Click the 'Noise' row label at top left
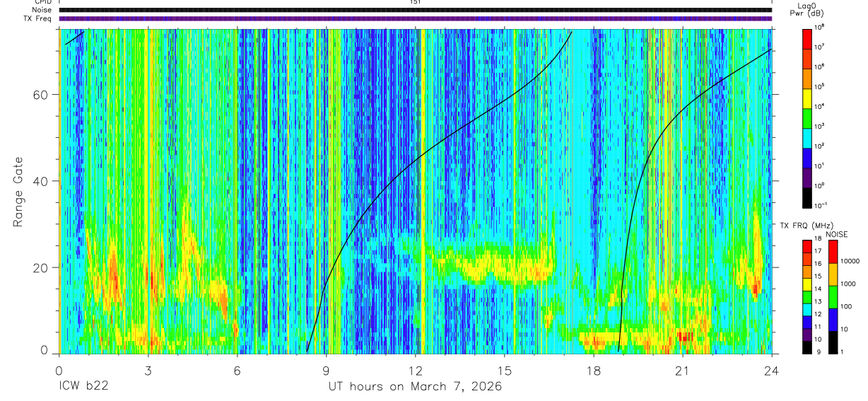 [x=41, y=10]
